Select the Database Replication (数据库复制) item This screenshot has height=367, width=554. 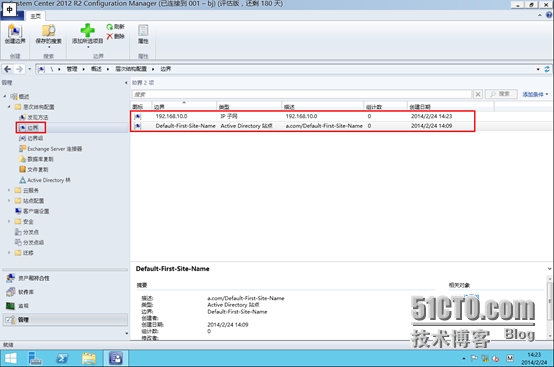pyautogui.click(x=36, y=159)
